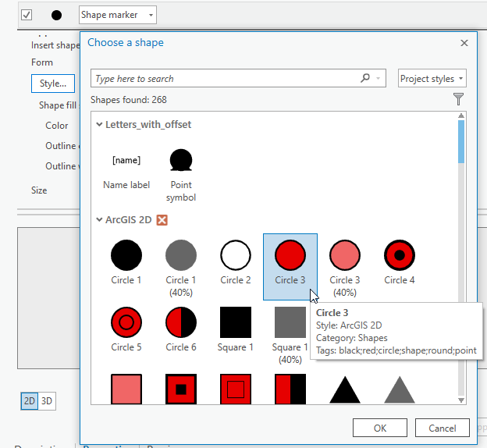Open the search options dropdown arrow

coord(378,78)
